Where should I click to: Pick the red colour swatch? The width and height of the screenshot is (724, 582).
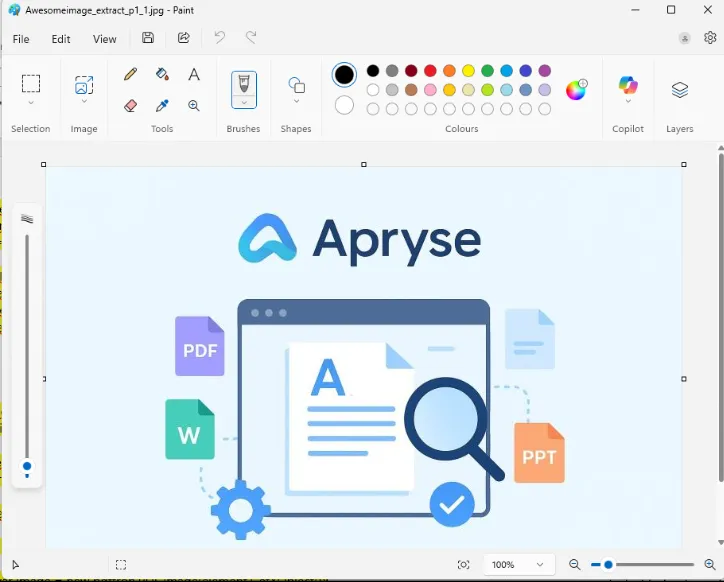coord(430,71)
